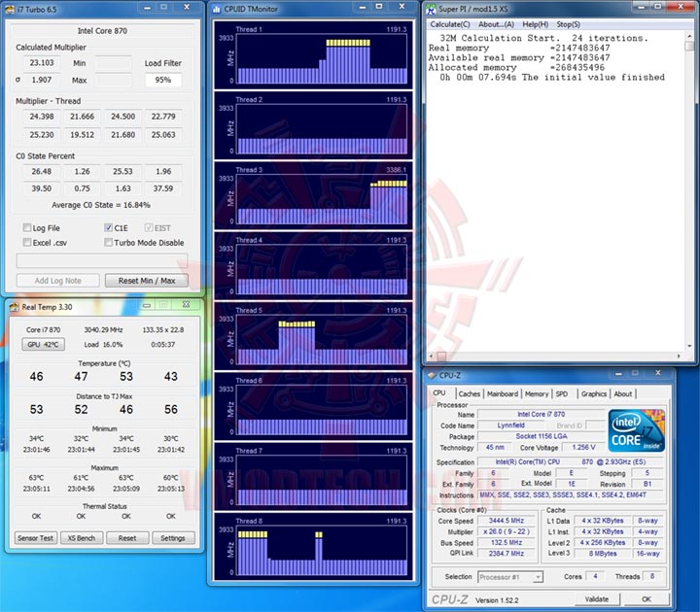
Task: Minimize the CPU-Z window
Action: coord(618,373)
